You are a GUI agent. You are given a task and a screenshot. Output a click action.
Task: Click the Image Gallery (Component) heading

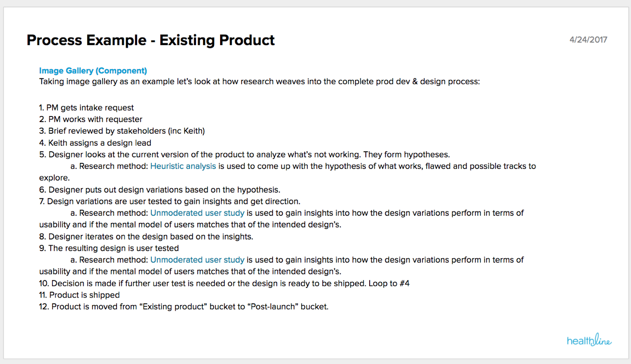point(93,71)
